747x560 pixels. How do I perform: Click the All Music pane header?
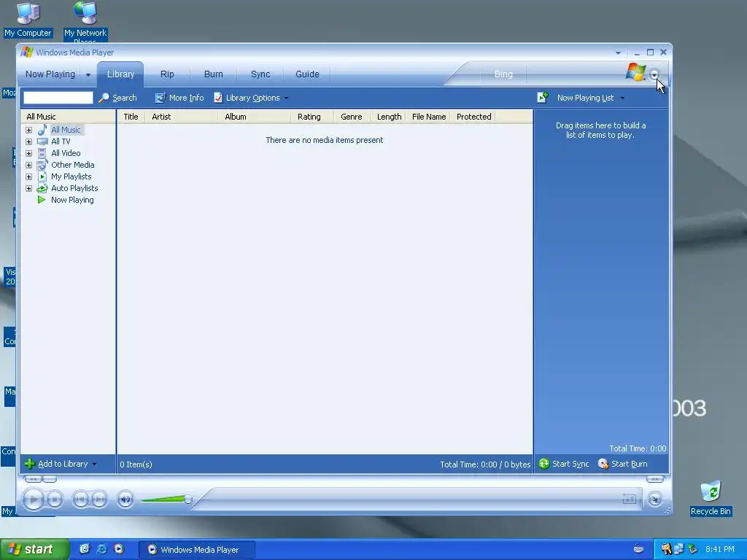(68, 117)
